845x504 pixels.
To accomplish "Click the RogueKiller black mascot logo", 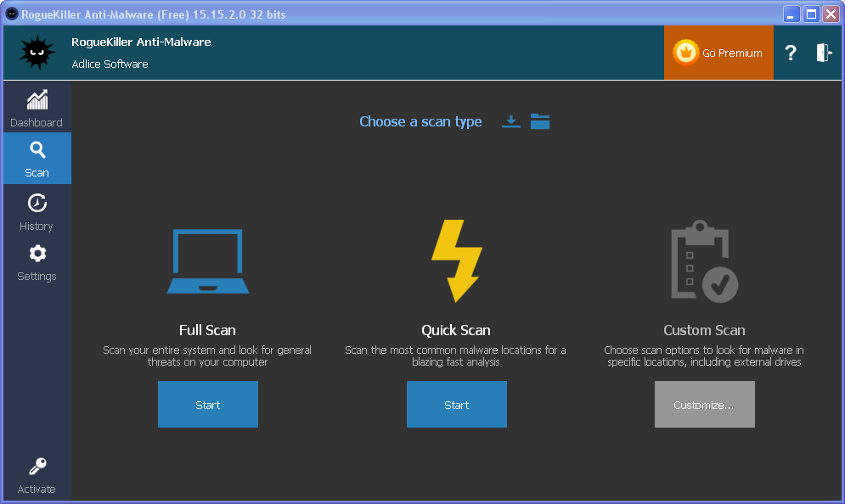I will (37, 53).
